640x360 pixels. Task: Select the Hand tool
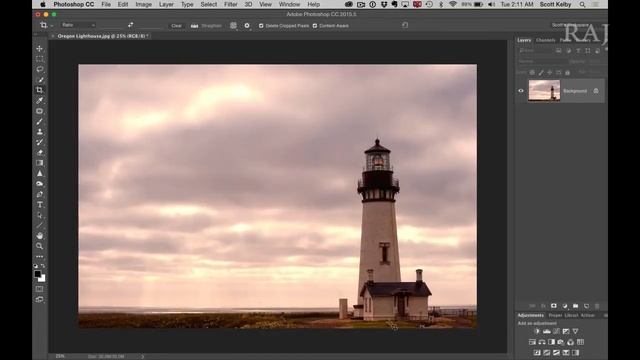(40, 236)
